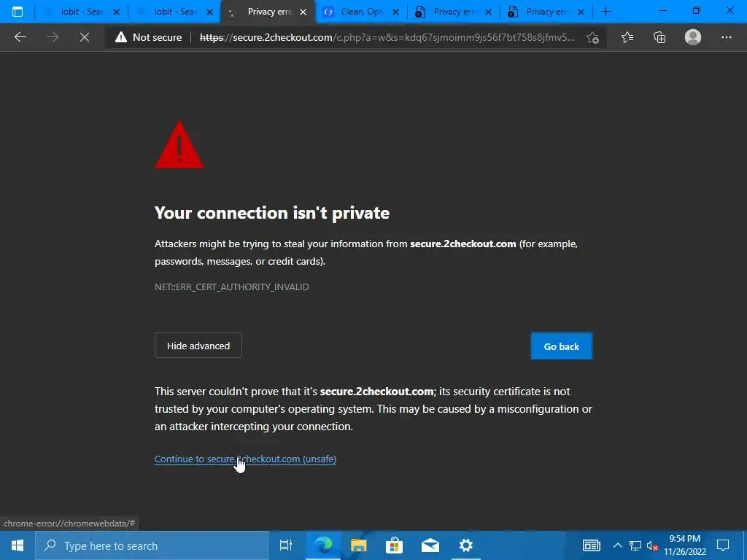The width and height of the screenshot is (747, 560).
Task: Open the Collections panel
Action: click(x=659, y=37)
